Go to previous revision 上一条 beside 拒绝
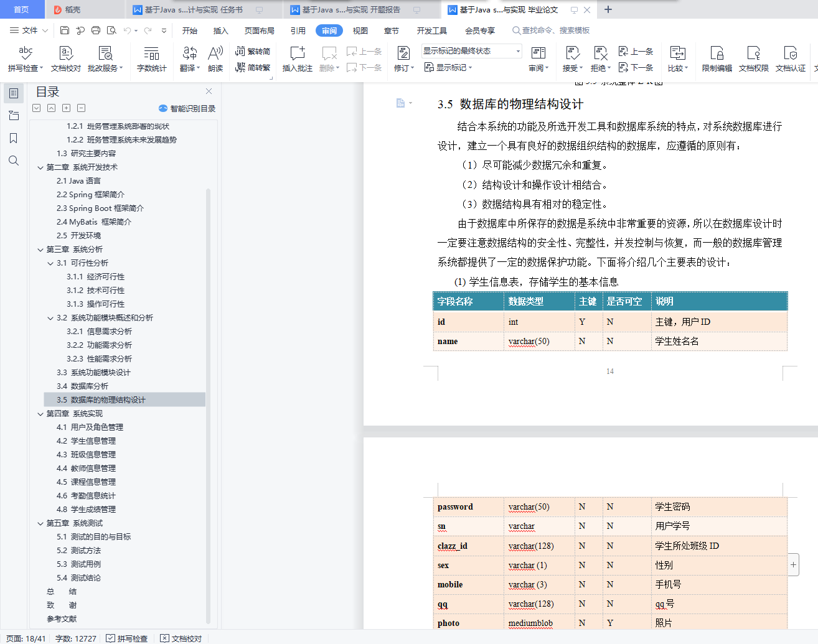This screenshot has height=644, width=818. (x=636, y=51)
